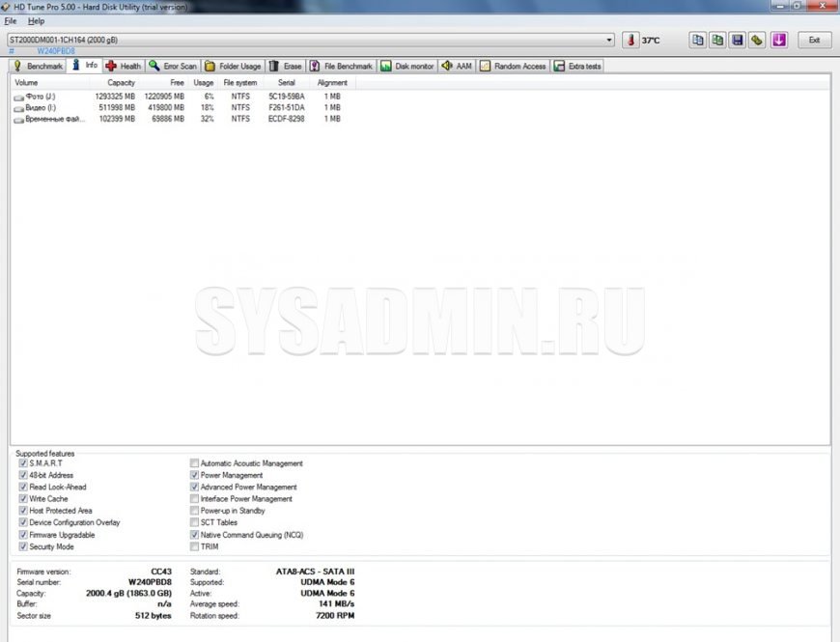The image size is (840, 642).
Task: Click the floppy disk save icon
Action: [x=738, y=40]
